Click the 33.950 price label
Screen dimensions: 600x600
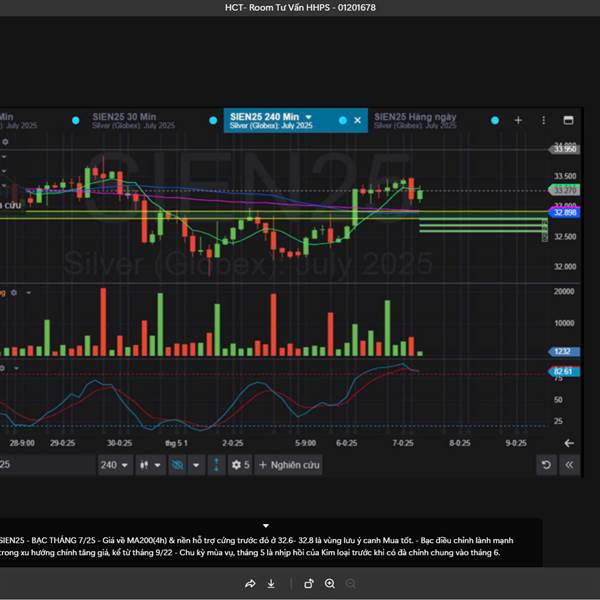tap(565, 149)
